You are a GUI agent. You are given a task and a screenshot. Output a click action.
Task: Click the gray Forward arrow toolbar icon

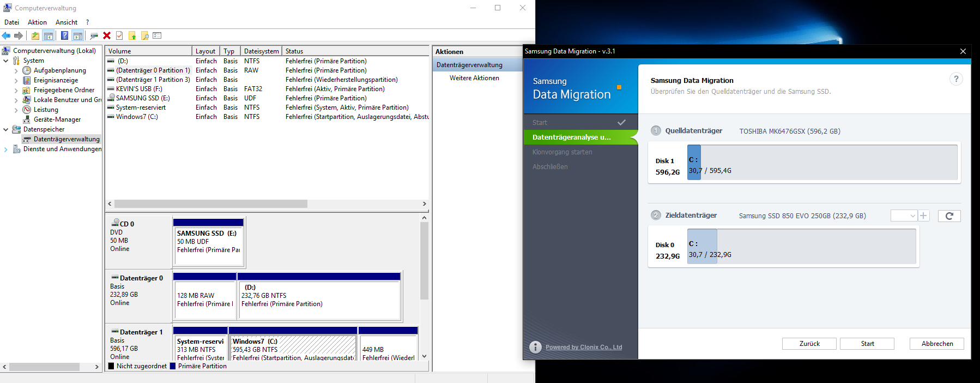point(19,35)
